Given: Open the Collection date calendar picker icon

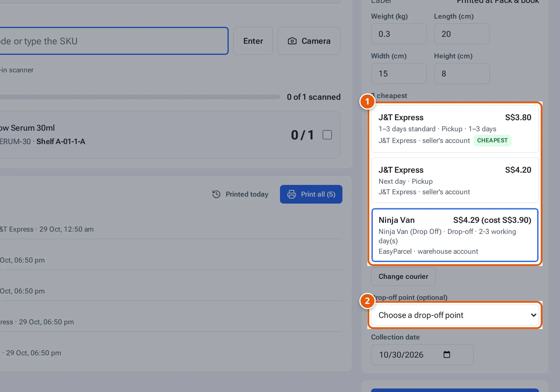Looking at the screenshot, I should click(447, 354).
